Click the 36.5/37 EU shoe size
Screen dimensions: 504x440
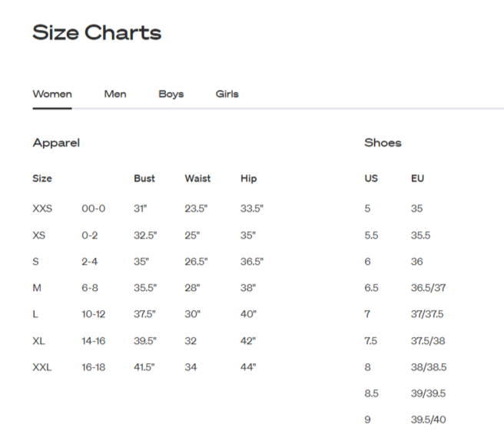coord(428,288)
